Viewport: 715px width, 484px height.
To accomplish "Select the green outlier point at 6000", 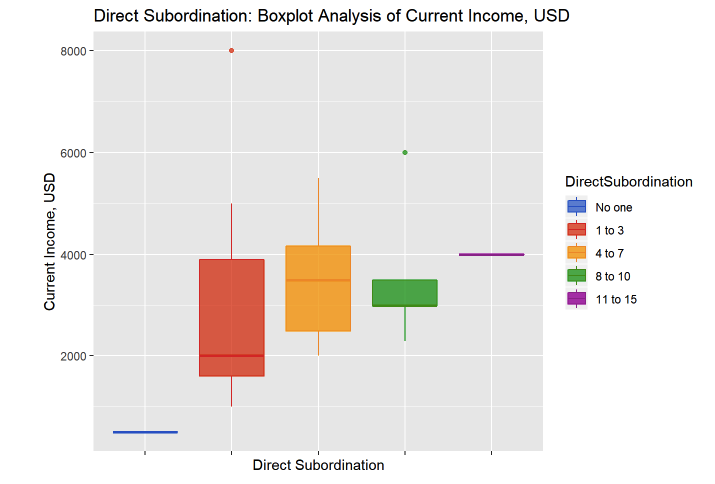I will coord(405,152).
